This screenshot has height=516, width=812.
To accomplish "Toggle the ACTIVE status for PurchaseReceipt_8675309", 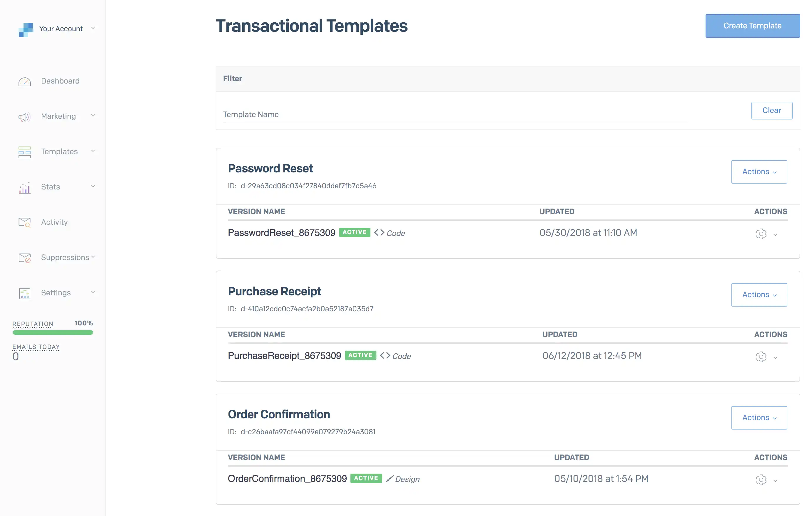I will pos(360,355).
